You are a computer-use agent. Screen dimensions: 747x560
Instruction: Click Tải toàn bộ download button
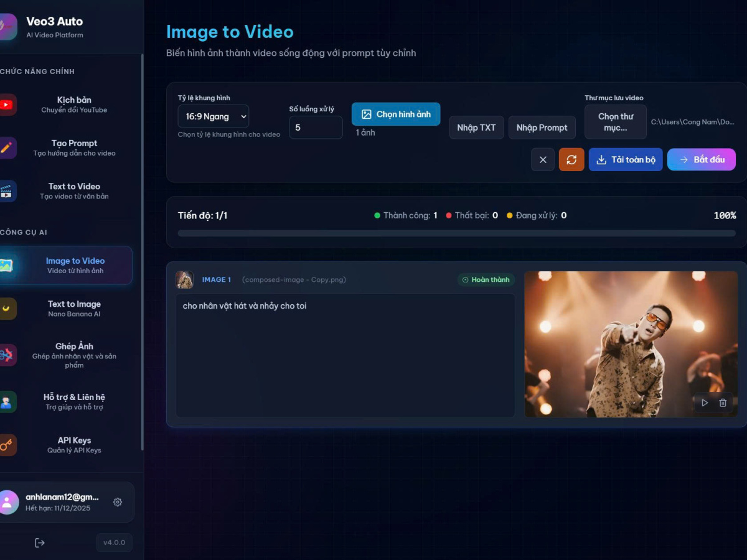tap(625, 160)
